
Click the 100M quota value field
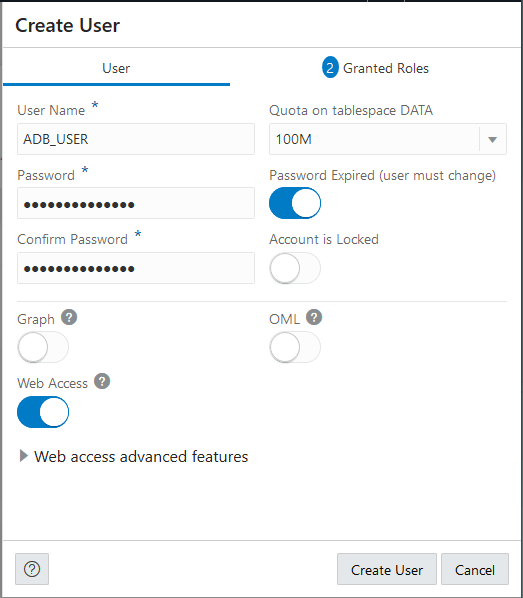pyautogui.click(x=374, y=139)
